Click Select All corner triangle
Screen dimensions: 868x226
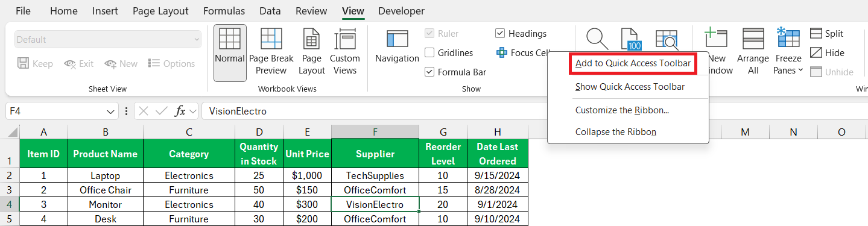point(13,132)
